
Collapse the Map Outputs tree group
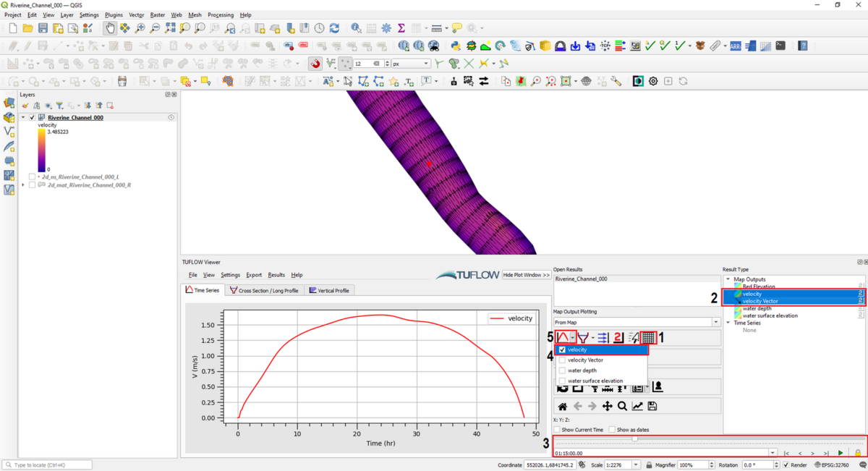728,279
